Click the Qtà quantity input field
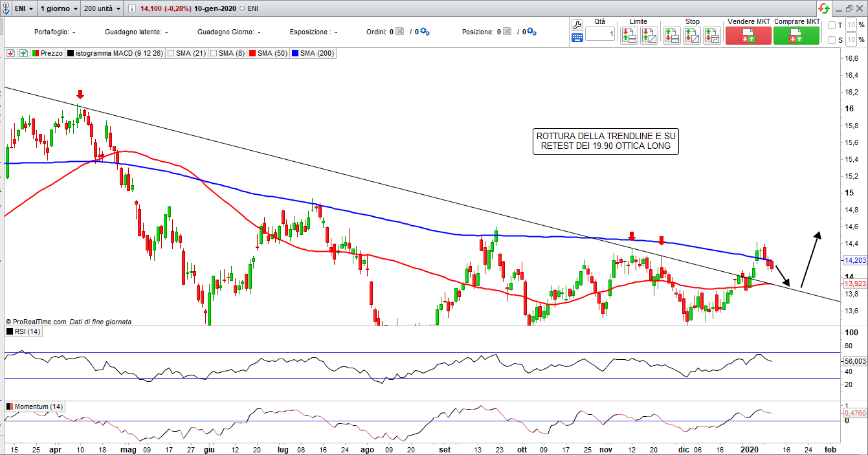The width and height of the screenshot is (868, 455). tap(600, 34)
